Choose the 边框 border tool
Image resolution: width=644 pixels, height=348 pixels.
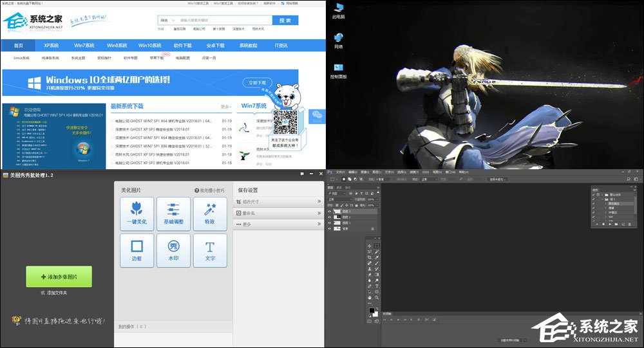(x=137, y=250)
